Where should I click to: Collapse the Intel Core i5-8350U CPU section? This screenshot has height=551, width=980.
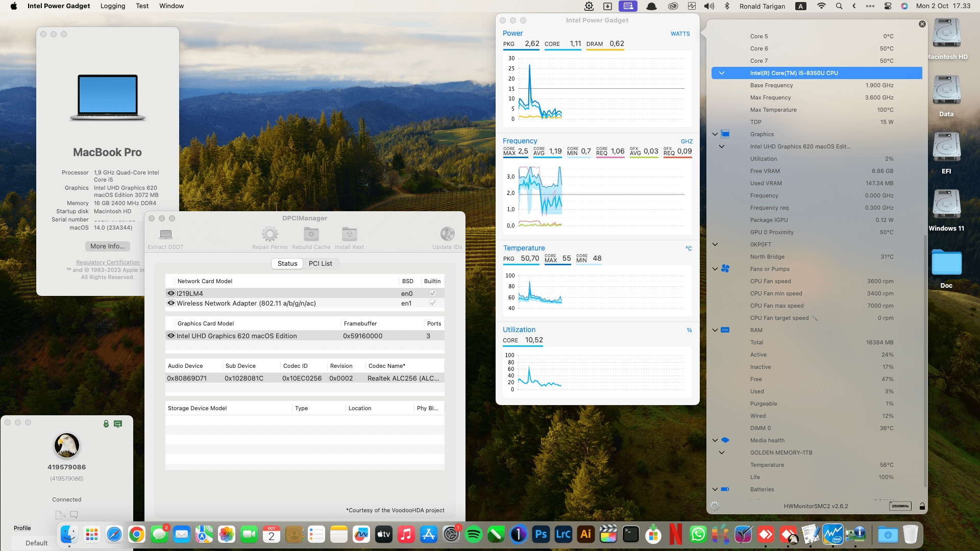coord(722,73)
